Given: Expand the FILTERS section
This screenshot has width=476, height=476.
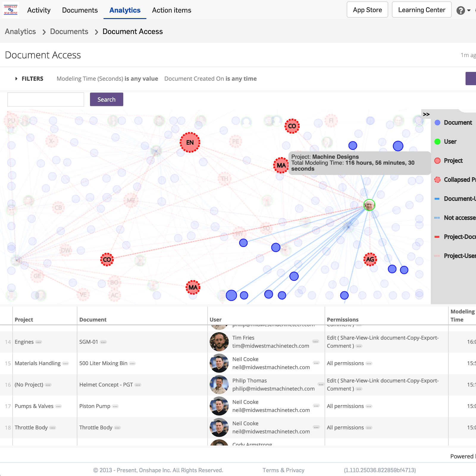Looking at the screenshot, I should pos(29,79).
